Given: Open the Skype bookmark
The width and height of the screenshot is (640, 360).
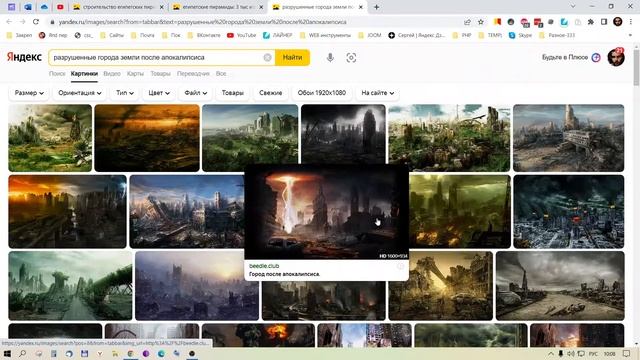Looking at the screenshot, I should (x=520, y=36).
